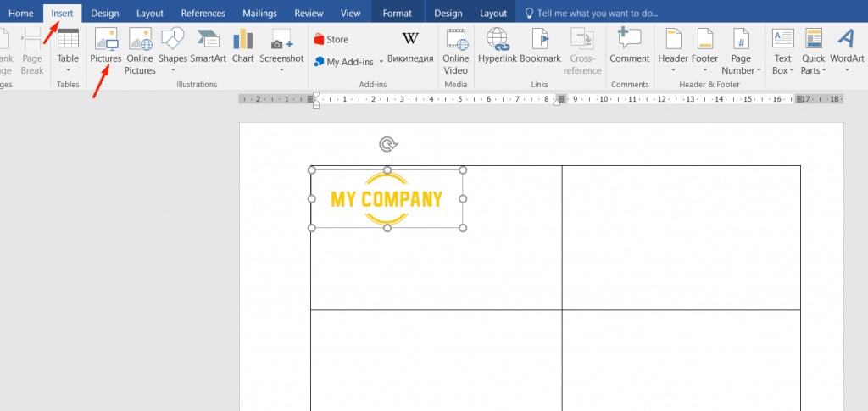Switch to the References tab
The width and height of the screenshot is (868, 411).
203,14
